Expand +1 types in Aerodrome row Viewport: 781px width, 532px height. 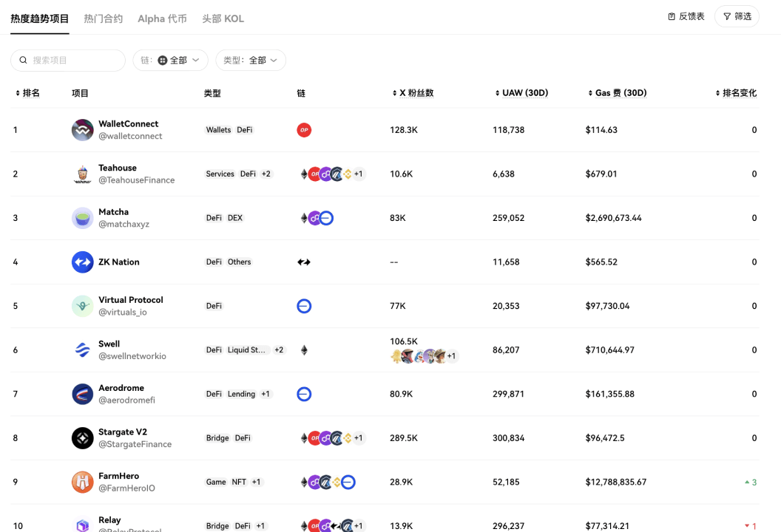[266, 394]
